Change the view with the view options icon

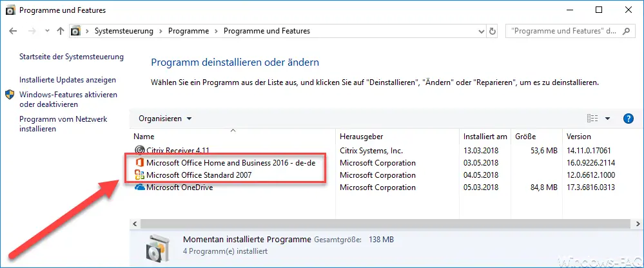pyautogui.click(x=592, y=119)
